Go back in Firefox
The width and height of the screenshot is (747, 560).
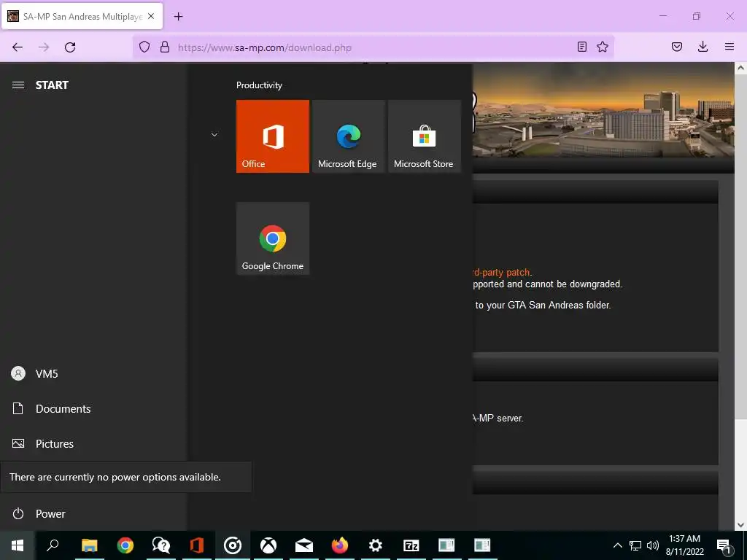[18, 47]
